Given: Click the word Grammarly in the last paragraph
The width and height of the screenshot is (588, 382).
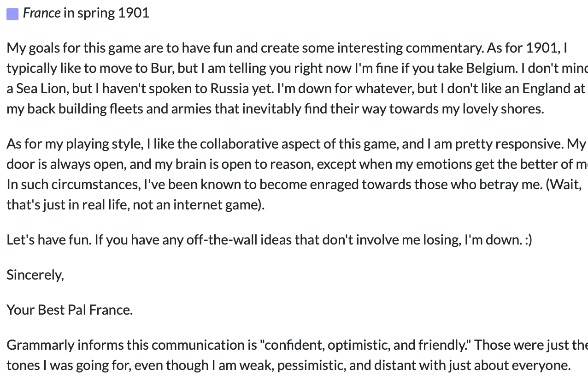Looking at the screenshot, I should 40,345.
